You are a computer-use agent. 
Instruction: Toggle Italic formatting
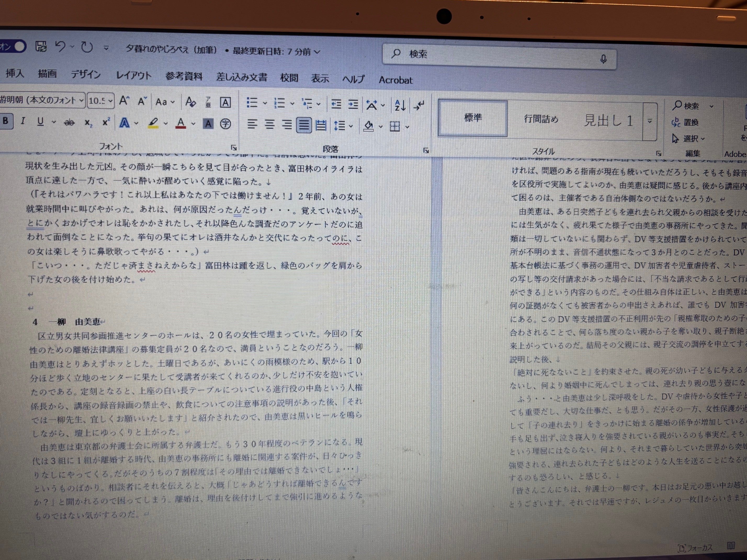click(x=23, y=121)
